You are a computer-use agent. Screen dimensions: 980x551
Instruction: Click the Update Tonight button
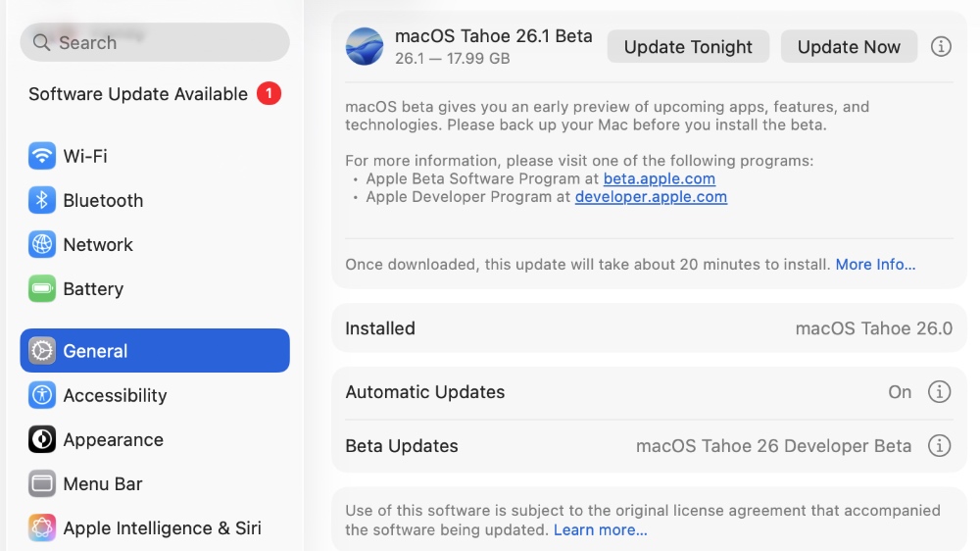(x=688, y=46)
